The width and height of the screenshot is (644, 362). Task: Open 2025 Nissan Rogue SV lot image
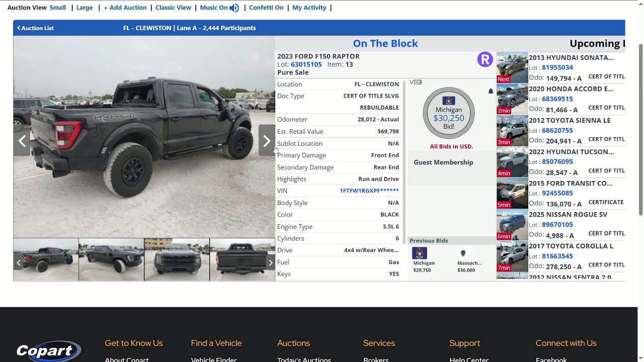[512, 225]
